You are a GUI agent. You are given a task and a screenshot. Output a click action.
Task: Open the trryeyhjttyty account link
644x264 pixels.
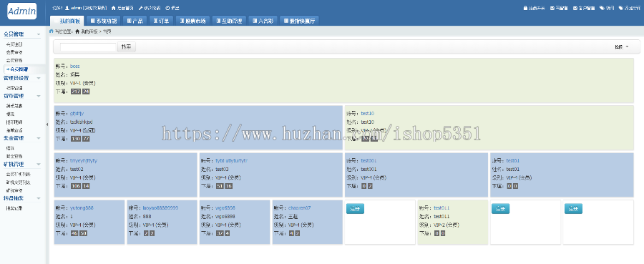pyautogui.click(x=84, y=160)
